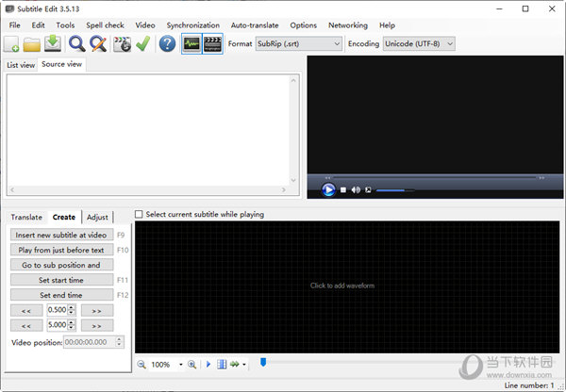566x392 pixels.
Task: Play the video in the player
Action: [x=328, y=189]
